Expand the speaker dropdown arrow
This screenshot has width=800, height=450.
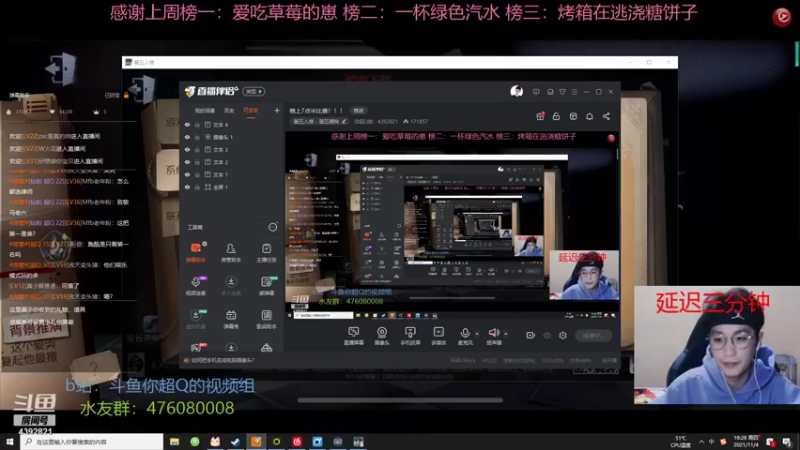point(506,334)
